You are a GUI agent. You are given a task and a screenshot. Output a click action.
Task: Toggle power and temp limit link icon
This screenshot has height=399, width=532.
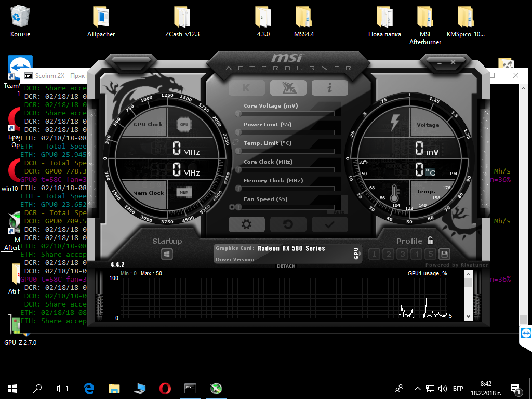235,142
